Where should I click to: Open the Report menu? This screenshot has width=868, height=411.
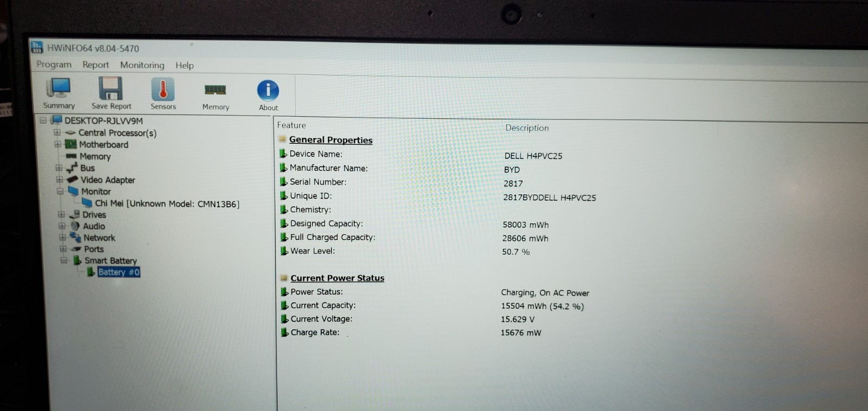(95, 65)
